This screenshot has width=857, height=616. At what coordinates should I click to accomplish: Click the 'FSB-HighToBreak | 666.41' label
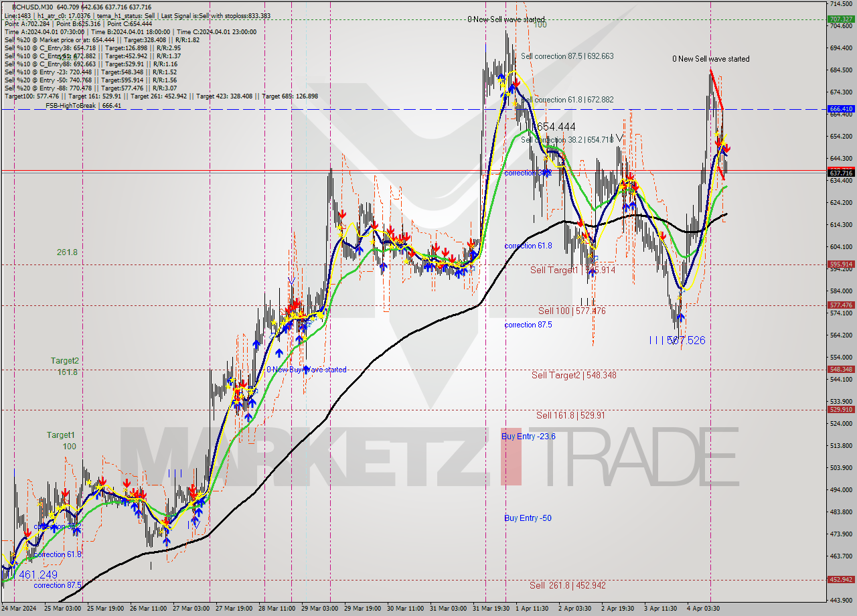83,106
